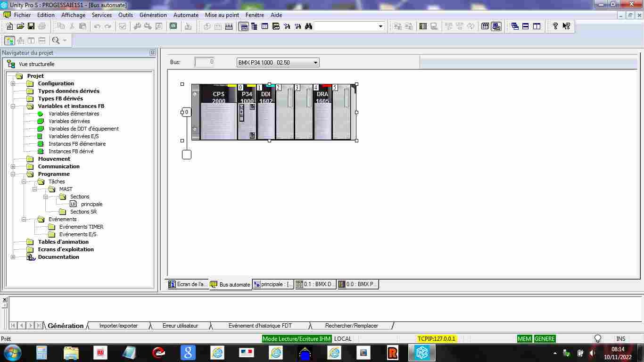Viewport: 644px width, 362px height.
Task: Toggle the structural view button in navigator
Action: tap(9, 41)
